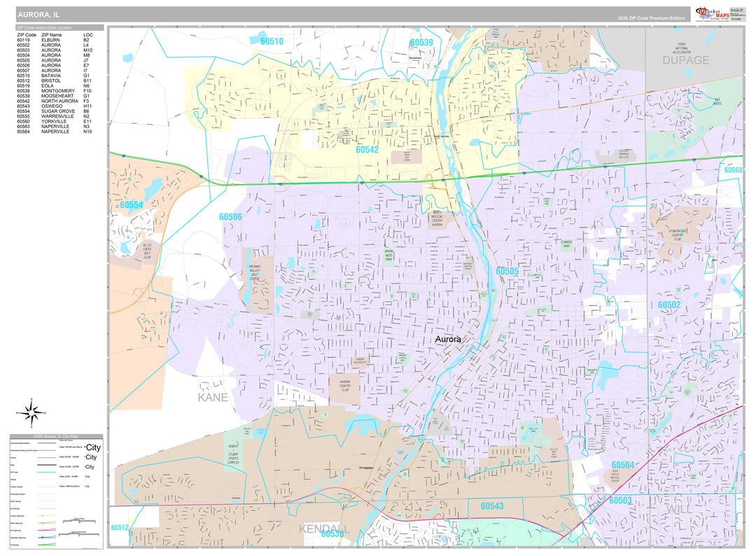Click ZIP code 60542 label on map
Image resolution: width=756 pixels, height=556 pixels.
click(x=367, y=149)
